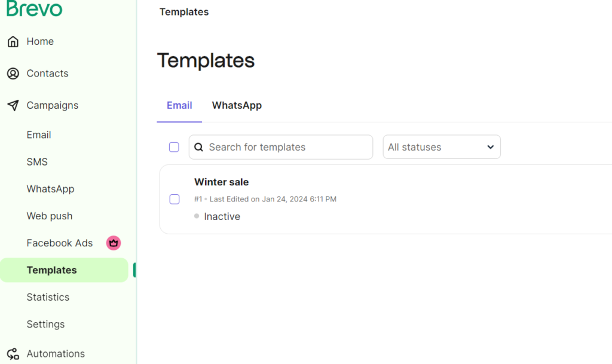Open the SMS campaigns section
612x364 pixels.
[x=37, y=162]
